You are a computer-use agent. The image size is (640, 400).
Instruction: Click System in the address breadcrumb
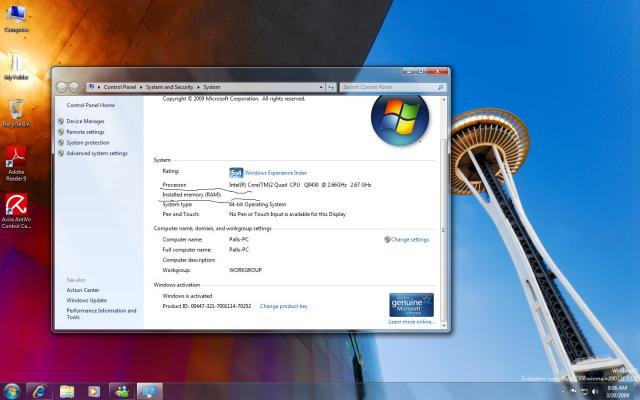pos(212,87)
